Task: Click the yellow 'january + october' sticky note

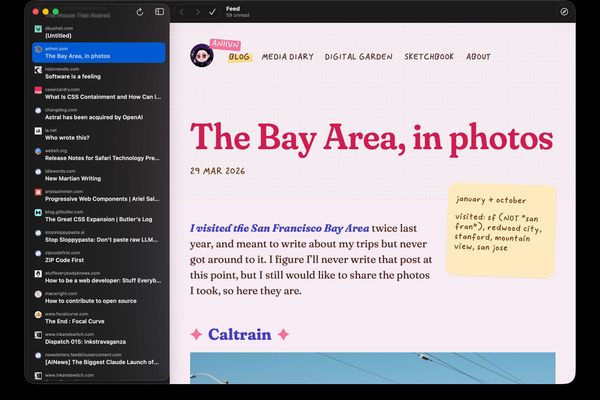Action: (501, 231)
